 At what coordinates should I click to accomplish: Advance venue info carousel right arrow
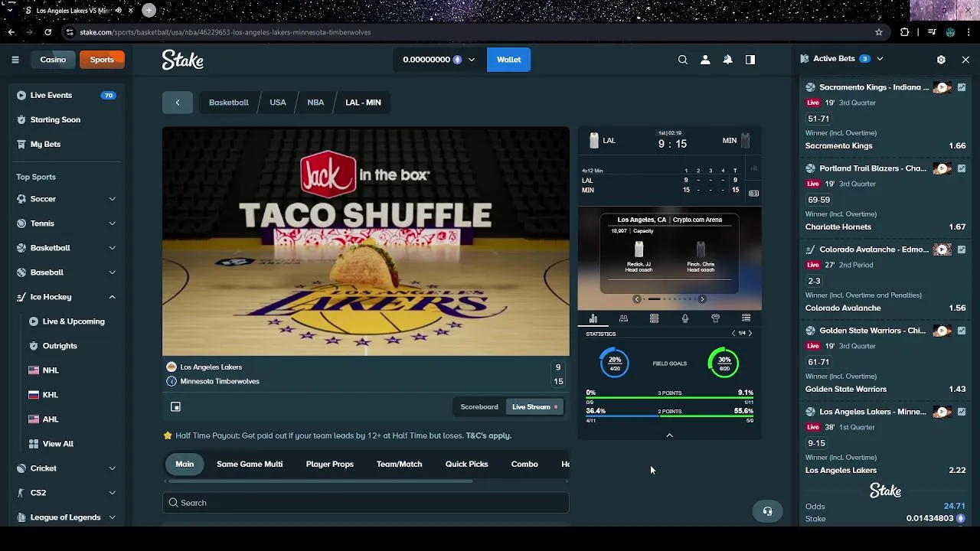[702, 299]
